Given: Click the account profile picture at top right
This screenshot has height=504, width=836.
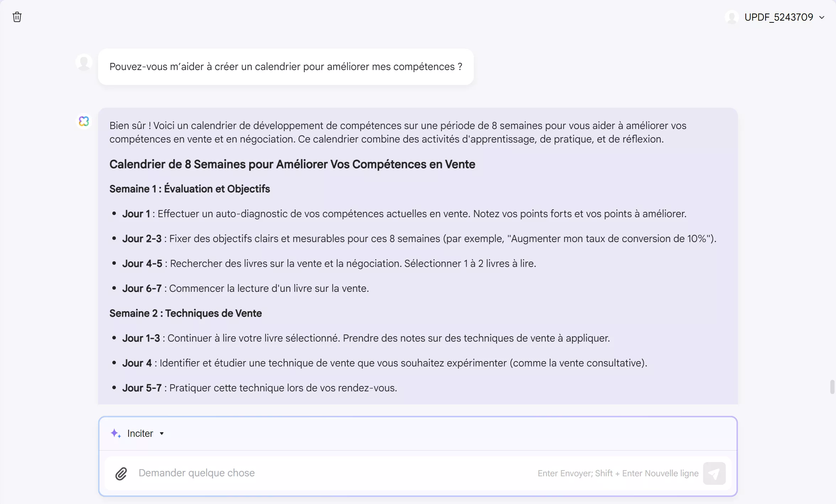Looking at the screenshot, I should click(732, 17).
